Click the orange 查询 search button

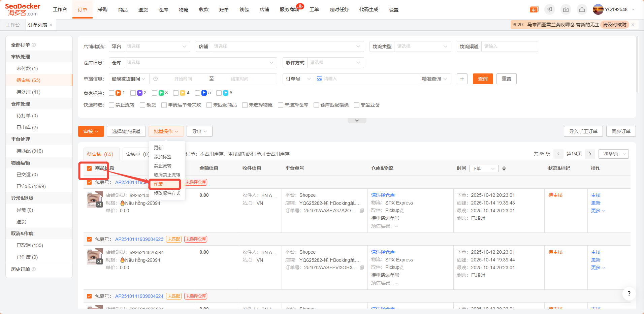tap(483, 79)
